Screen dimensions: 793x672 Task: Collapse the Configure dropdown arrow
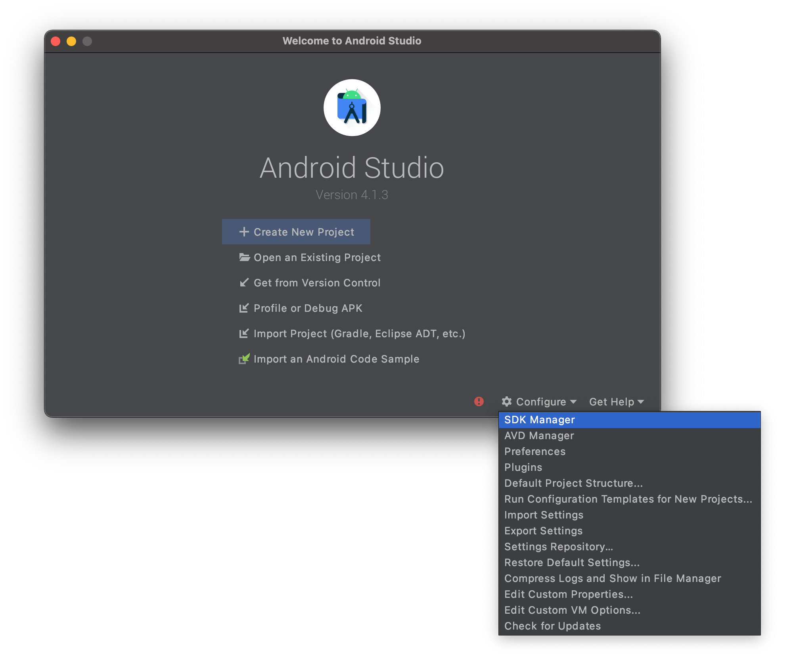coord(573,402)
